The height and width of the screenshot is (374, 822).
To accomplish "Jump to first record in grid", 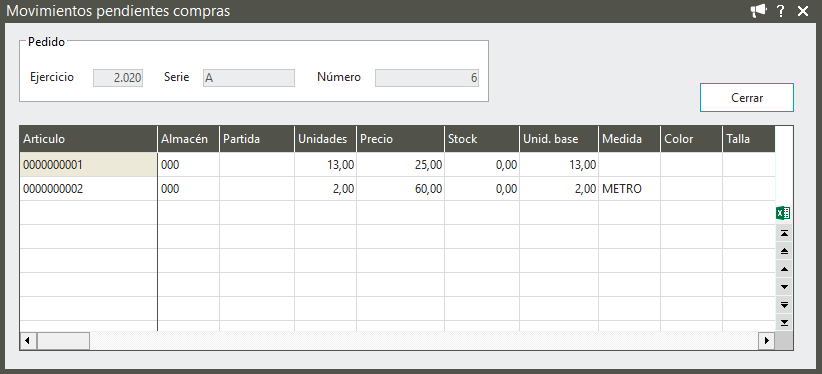I will 784,233.
